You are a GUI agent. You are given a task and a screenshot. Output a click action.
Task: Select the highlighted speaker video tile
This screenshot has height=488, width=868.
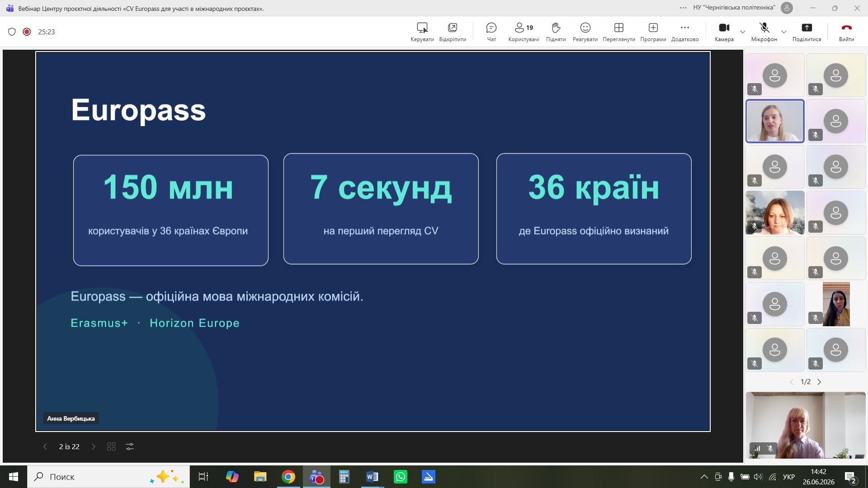[775, 121]
